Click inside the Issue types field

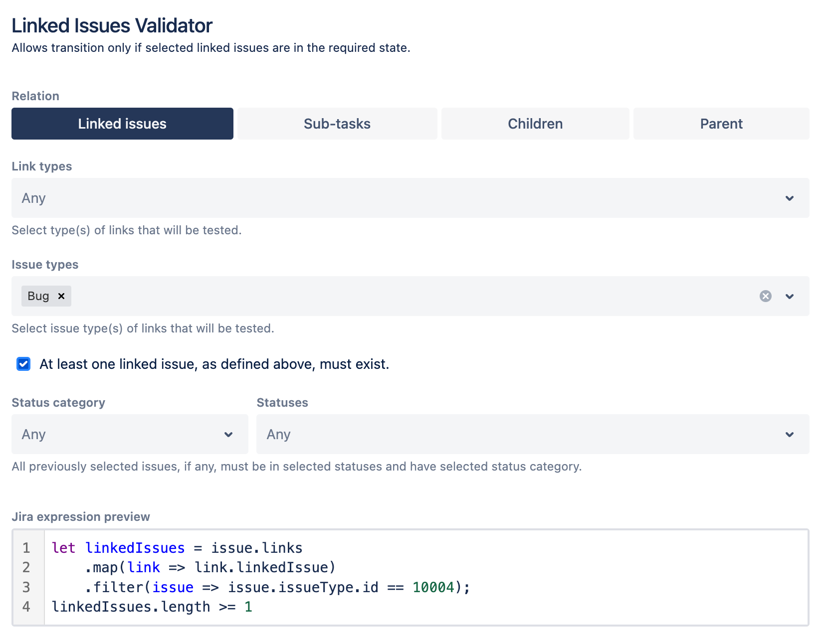(349, 296)
